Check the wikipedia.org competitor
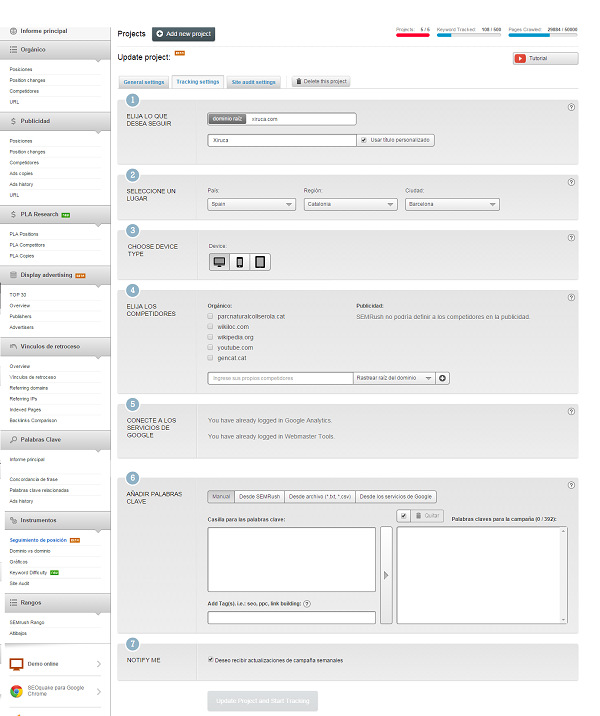Screen dimensions: 600x716 (210, 337)
